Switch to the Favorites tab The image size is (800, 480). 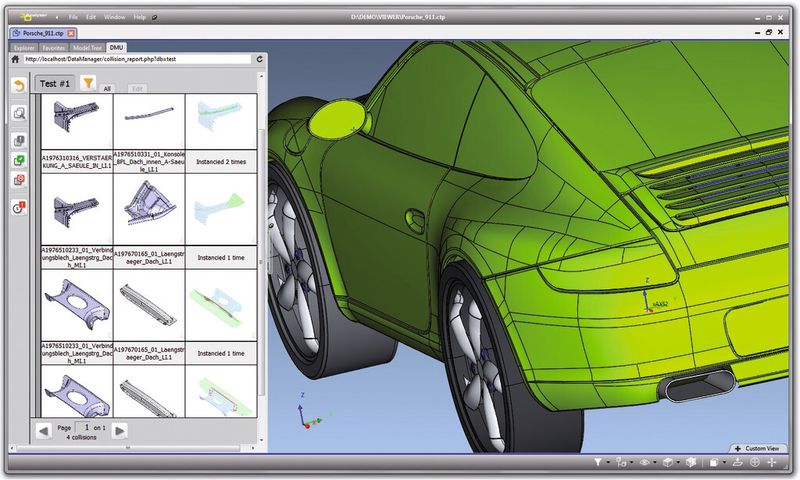54,47
